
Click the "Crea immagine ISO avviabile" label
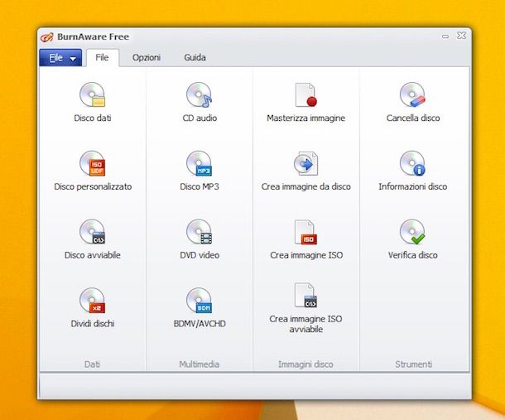306,324
